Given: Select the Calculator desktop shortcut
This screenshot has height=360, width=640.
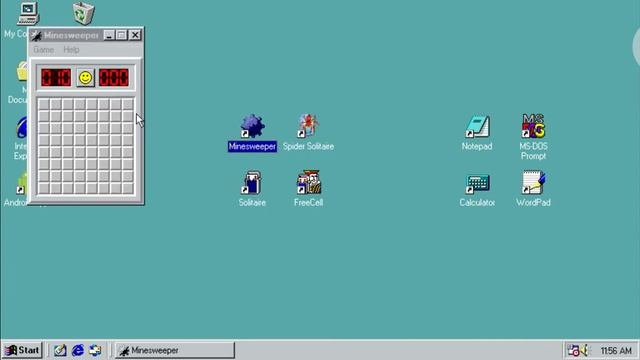Looking at the screenshot, I should [477, 190].
